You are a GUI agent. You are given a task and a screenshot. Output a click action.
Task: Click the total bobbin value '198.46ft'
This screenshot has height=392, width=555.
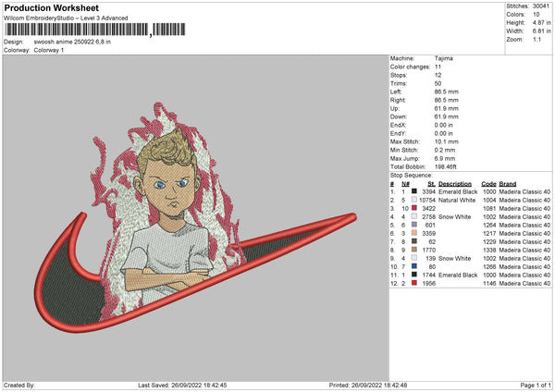point(445,167)
